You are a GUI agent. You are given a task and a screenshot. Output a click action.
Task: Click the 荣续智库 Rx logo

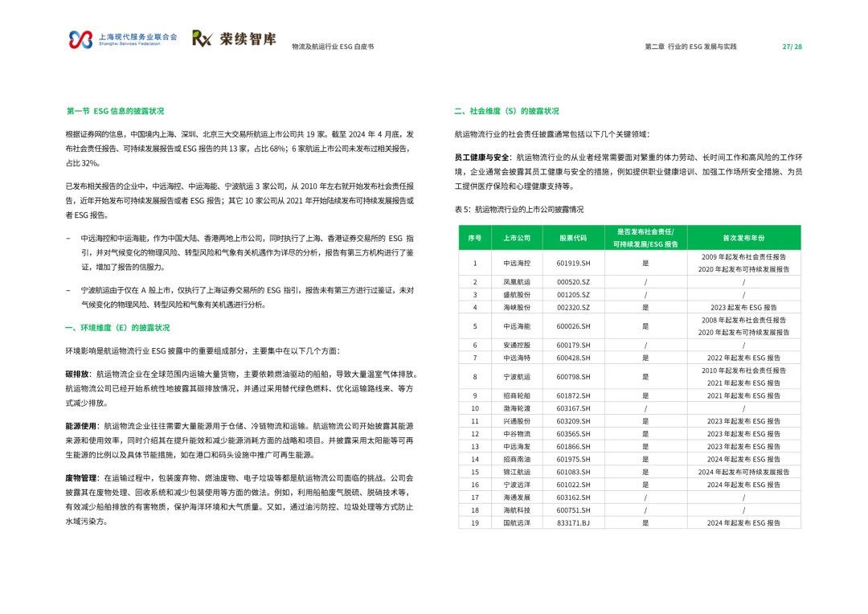coord(234,39)
